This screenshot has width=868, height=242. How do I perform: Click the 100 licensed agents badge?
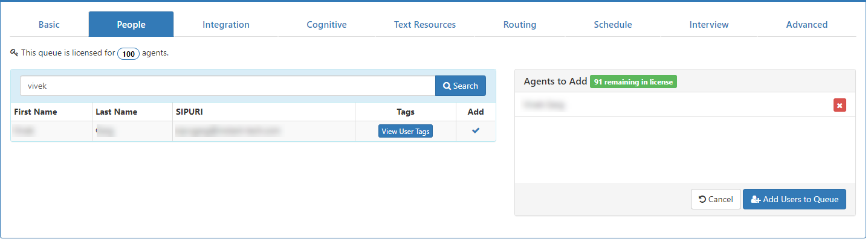click(128, 54)
